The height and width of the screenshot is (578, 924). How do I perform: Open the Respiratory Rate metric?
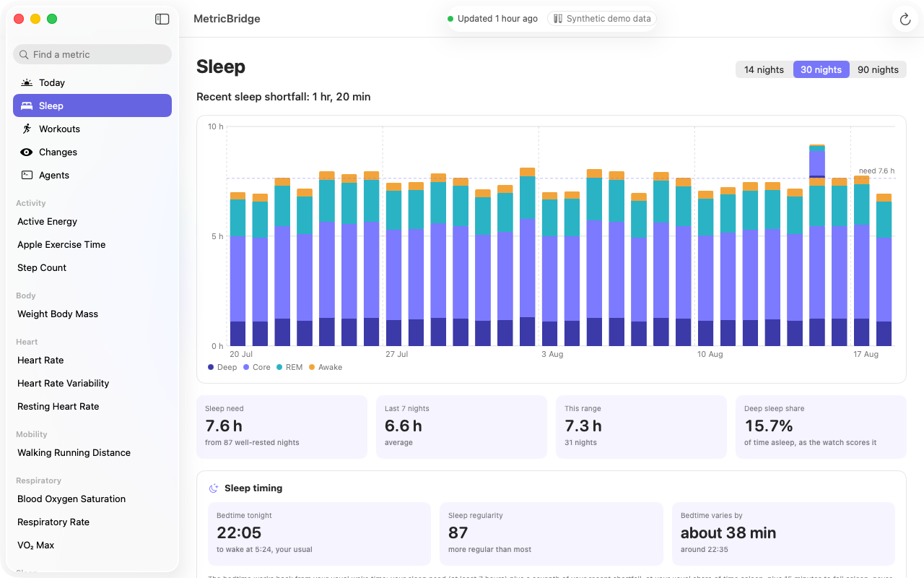point(92,522)
